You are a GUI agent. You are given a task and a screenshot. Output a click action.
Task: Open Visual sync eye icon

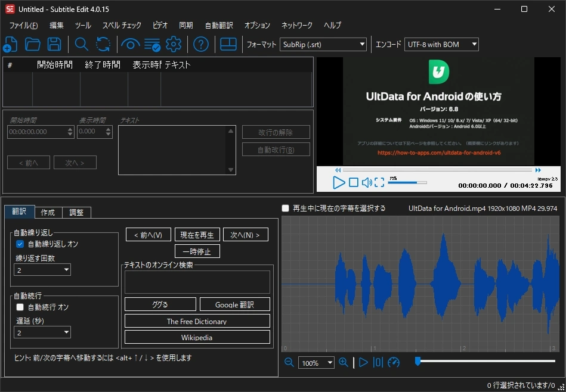pos(130,44)
